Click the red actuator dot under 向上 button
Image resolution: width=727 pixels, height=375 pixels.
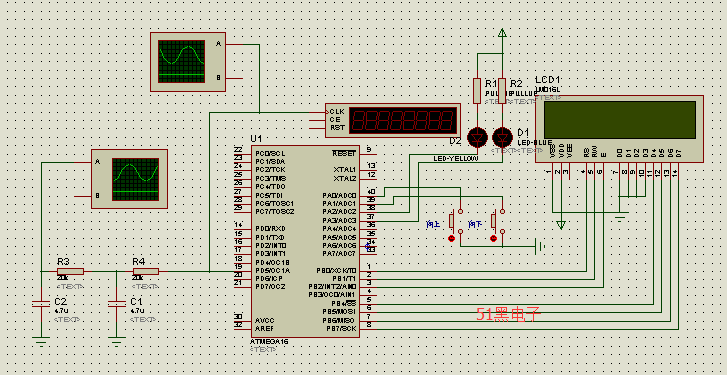click(452, 238)
